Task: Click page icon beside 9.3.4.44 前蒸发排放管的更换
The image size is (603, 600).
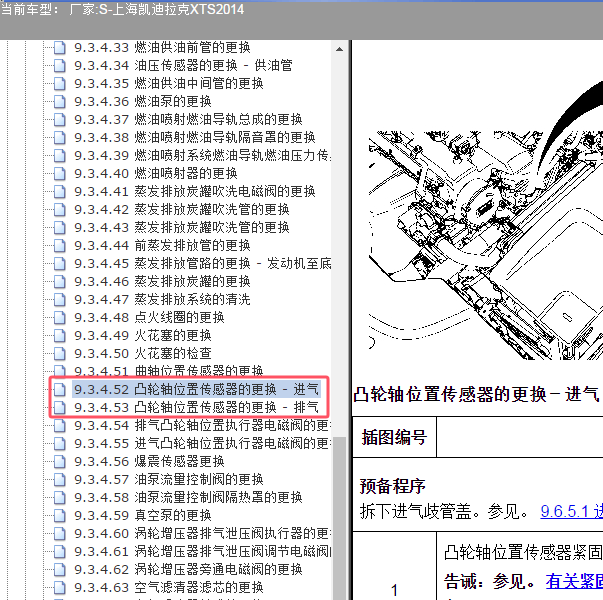Action: point(60,245)
